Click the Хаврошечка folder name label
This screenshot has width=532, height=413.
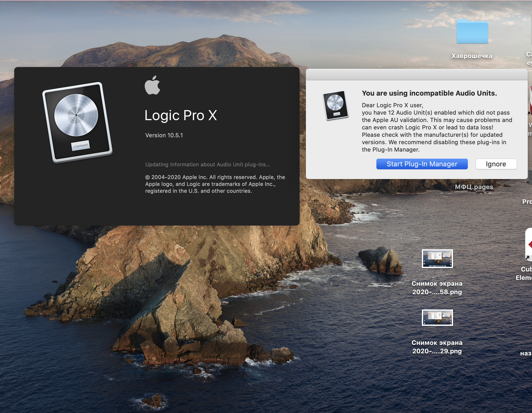point(472,56)
